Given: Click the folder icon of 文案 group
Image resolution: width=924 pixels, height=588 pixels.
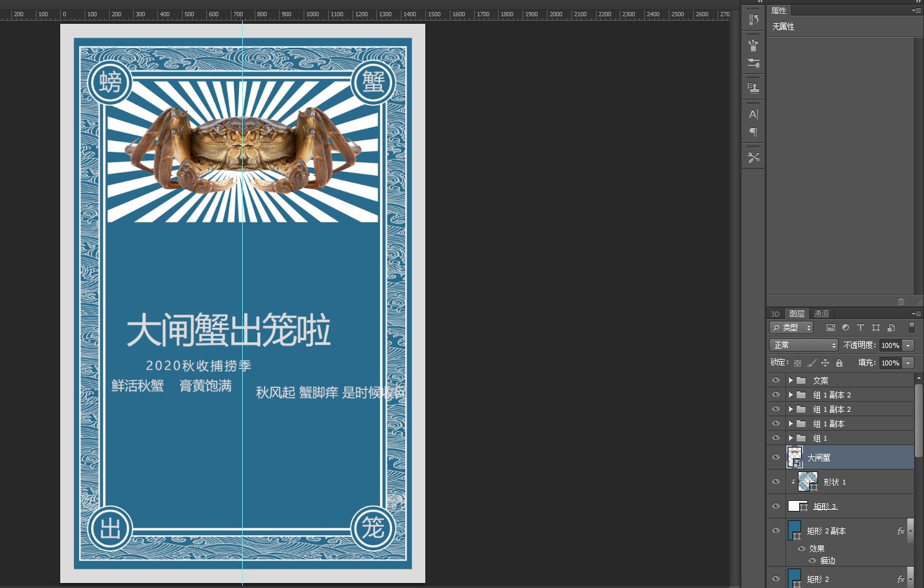Looking at the screenshot, I should pos(801,381).
